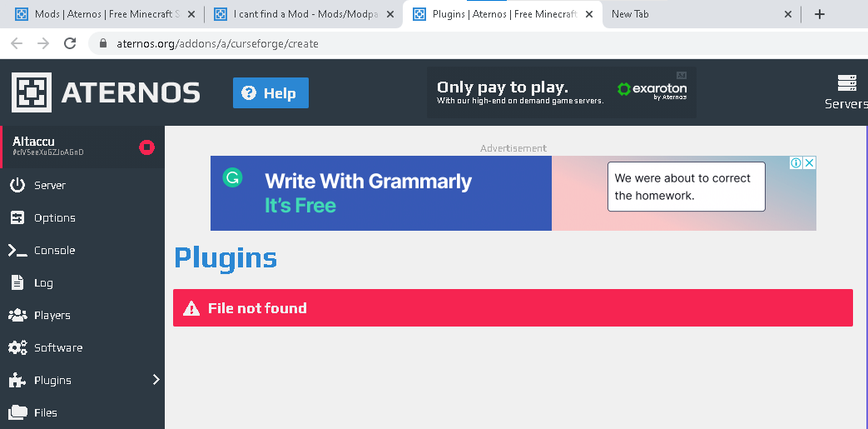Click the Log document icon
Screen dimensions: 868x429
17,282
